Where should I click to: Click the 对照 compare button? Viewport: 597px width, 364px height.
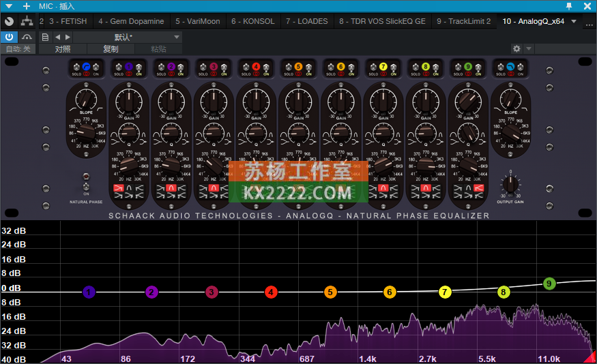[x=63, y=49]
